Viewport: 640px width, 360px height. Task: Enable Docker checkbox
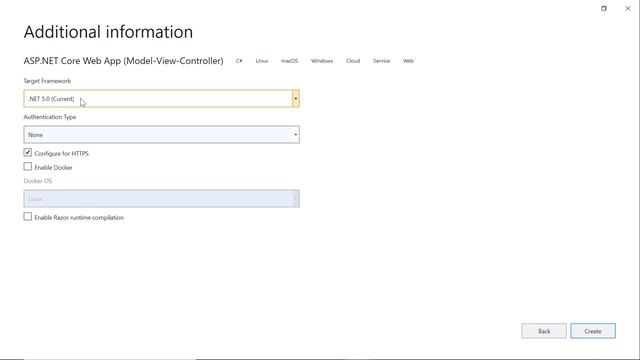(x=28, y=167)
